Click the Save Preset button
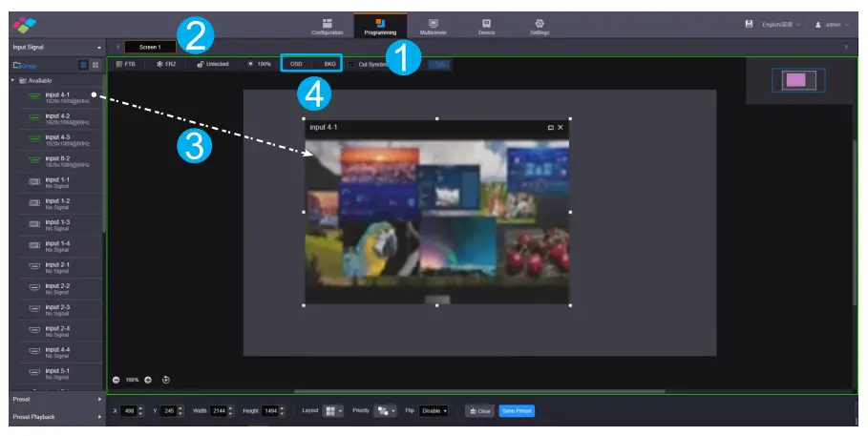 tap(517, 411)
